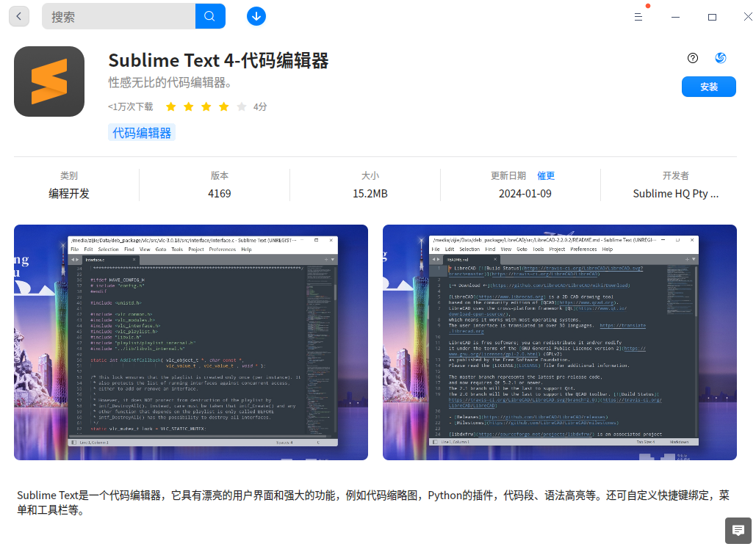Select the 代码编辑器 tag

pos(142,133)
